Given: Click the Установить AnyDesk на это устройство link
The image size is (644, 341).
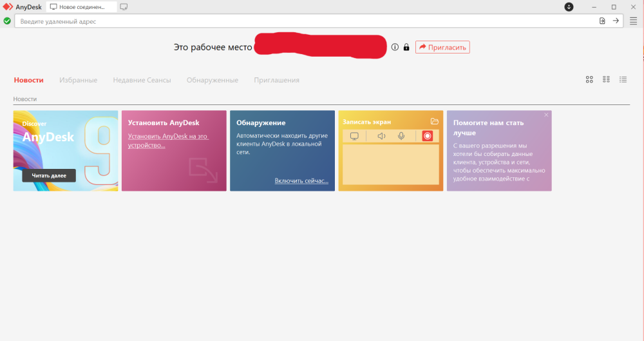Looking at the screenshot, I should [x=168, y=141].
